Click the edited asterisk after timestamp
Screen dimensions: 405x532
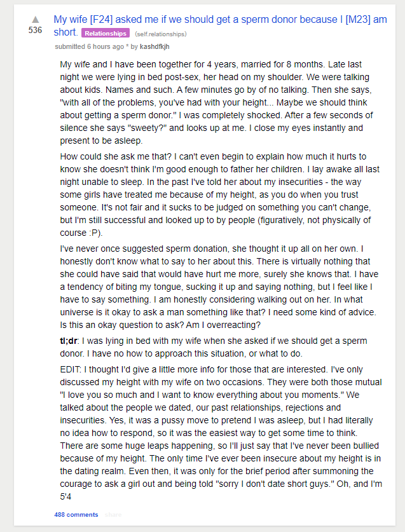127,46
